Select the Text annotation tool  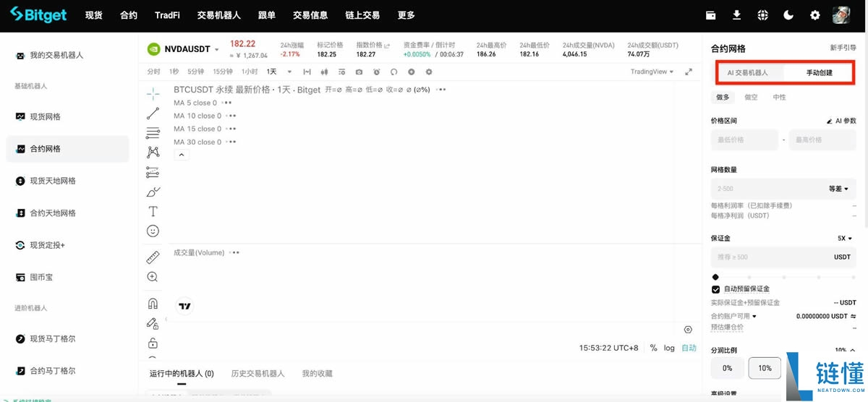pos(153,211)
